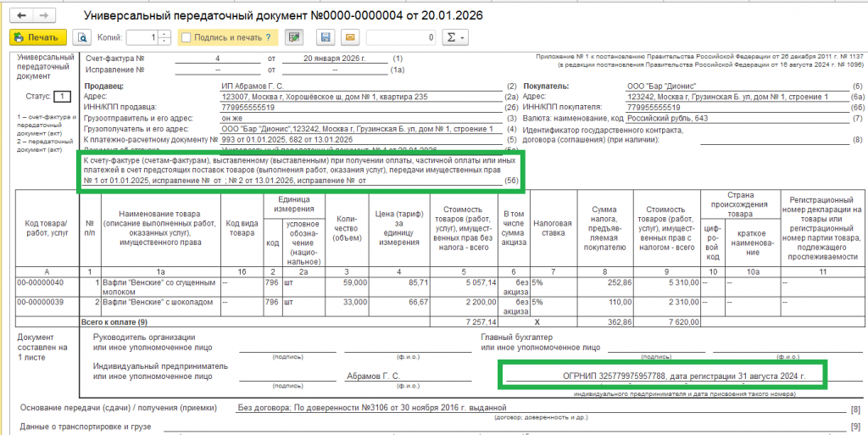Open print preview magnifier icon

click(82, 37)
